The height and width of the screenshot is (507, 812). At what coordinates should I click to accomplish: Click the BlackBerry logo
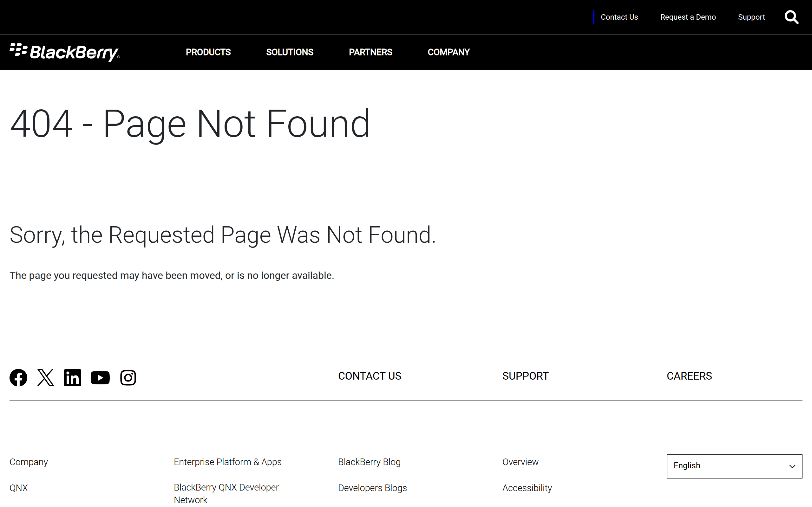(65, 52)
